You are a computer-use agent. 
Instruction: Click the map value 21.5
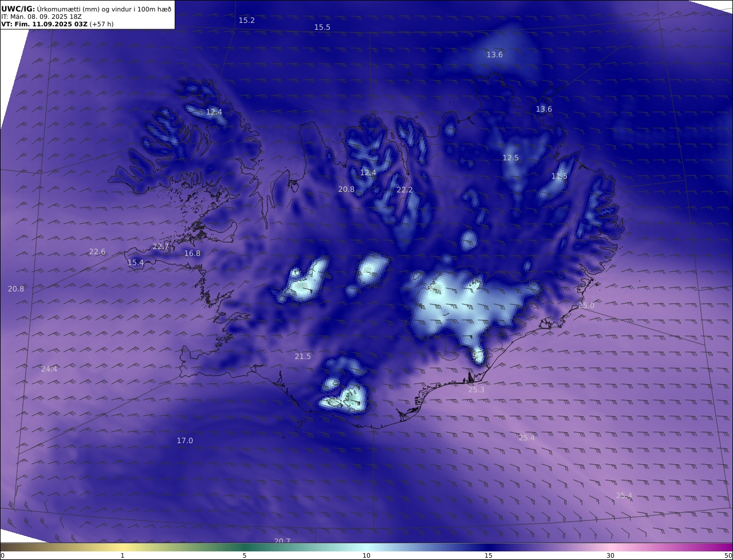pyautogui.click(x=303, y=356)
